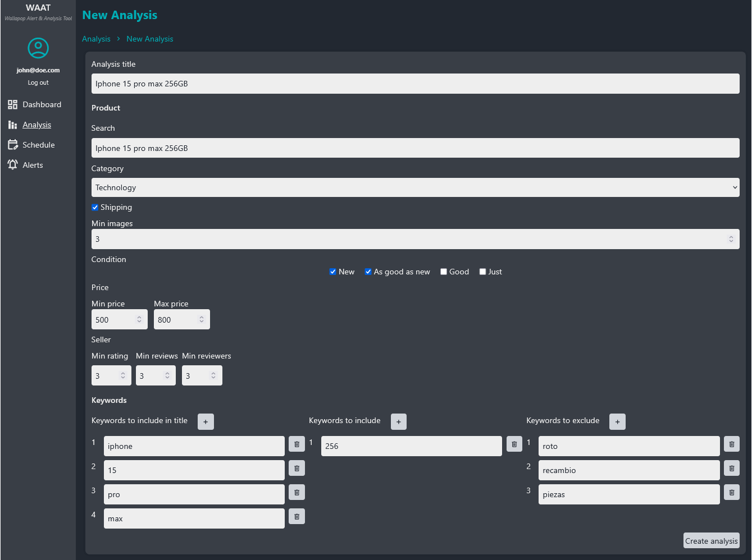This screenshot has width=752, height=560.
Task: Click the Min images number field
Action: pos(416,239)
